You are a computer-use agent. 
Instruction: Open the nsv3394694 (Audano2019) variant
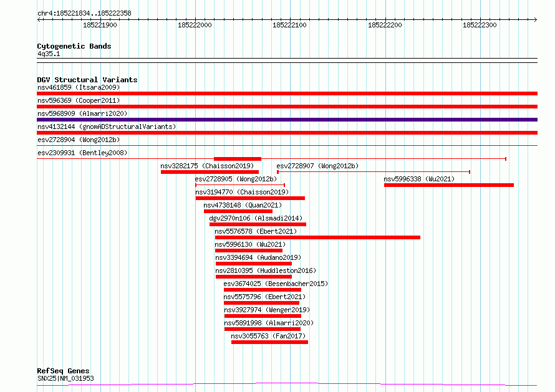click(x=258, y=257)
